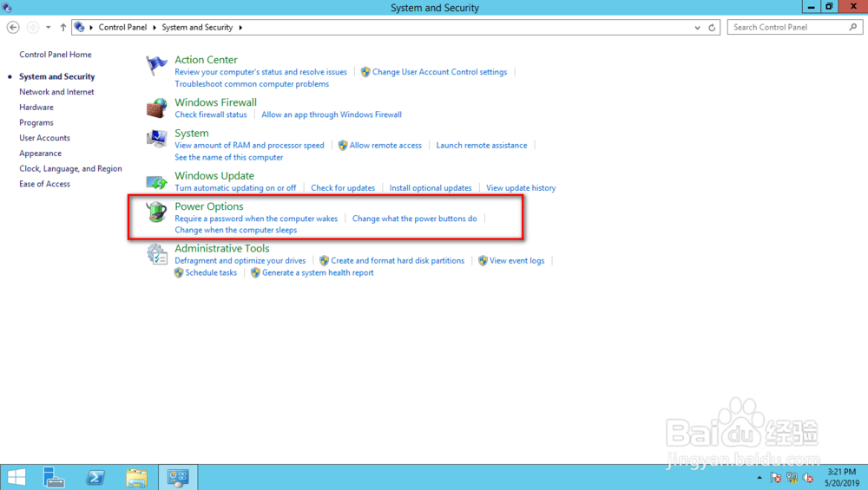Screen dimensions: 868x490
Task: Open the Hardware category
Action: click(x=36, y=108)
